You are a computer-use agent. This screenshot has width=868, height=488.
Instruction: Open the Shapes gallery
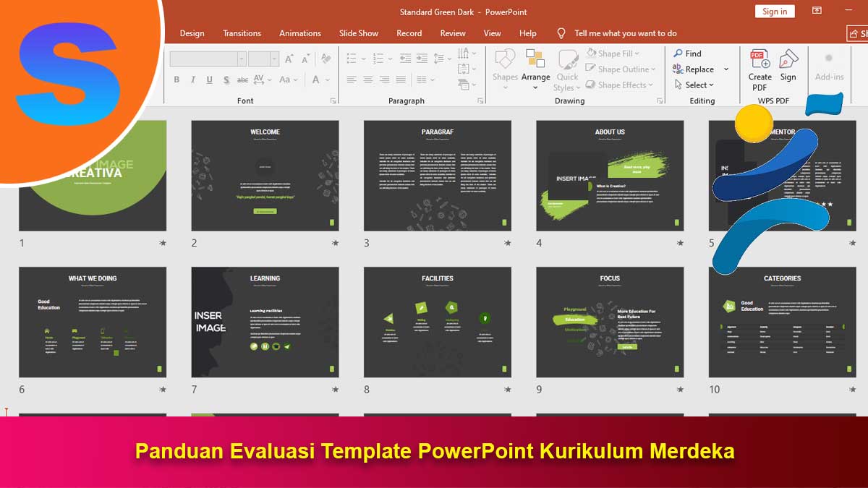pos(505,69)
